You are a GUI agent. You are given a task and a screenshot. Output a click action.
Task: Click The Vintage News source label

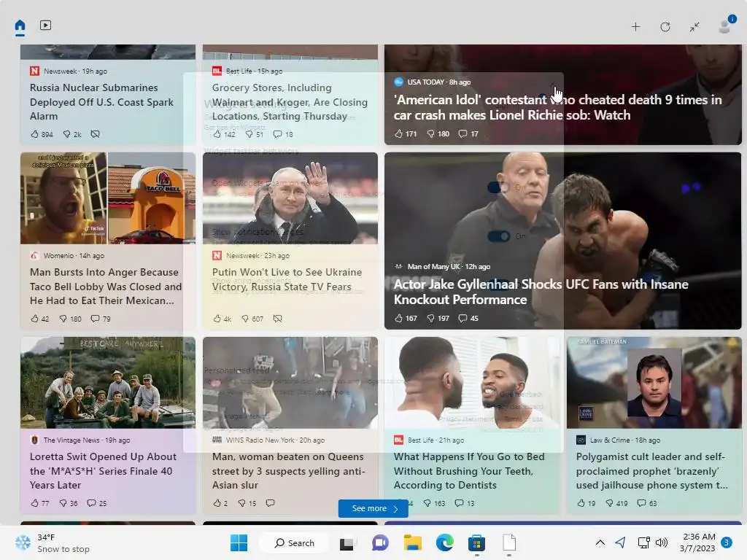coord(80,440)
